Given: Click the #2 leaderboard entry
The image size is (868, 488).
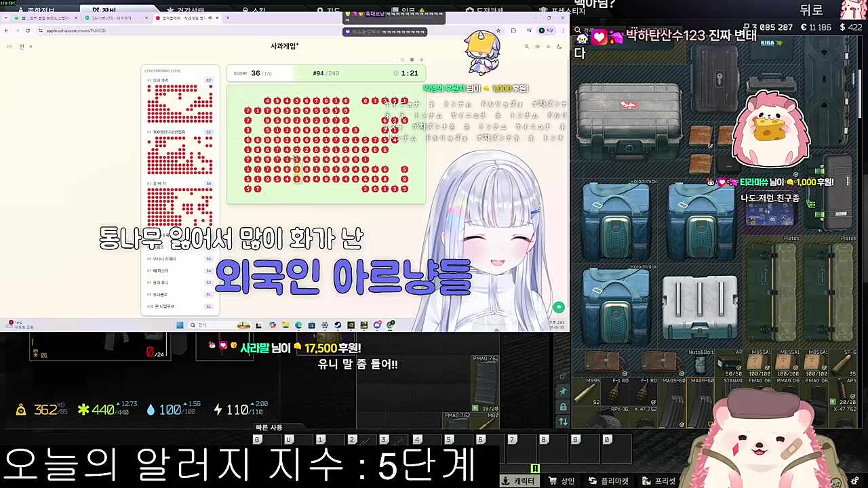Looking at the screenshot, I should tap(180, 152).
